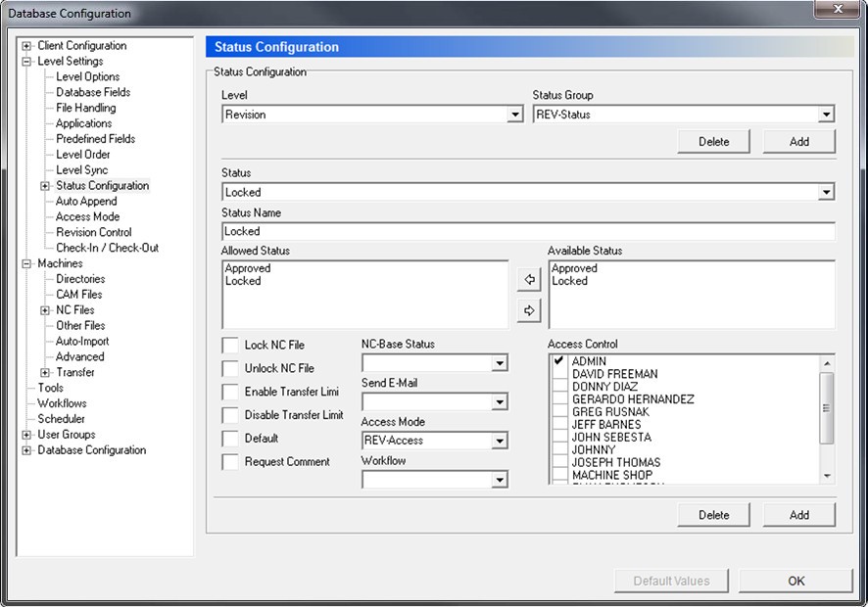Collapse the Level Settings tree node
The image size is (868, 607).
(x=26, y=62)
